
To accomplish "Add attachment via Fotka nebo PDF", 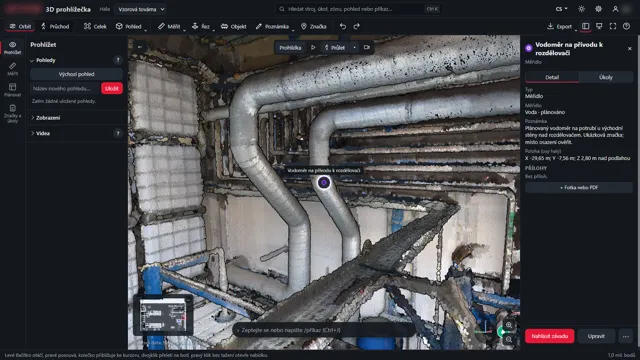I will (x=579, y=188).
